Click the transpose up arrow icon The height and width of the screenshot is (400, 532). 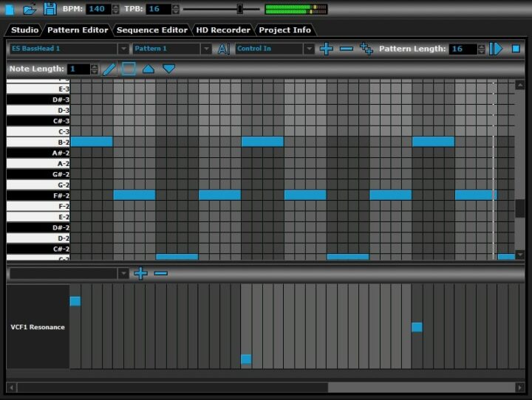click(x=149, y=69)
